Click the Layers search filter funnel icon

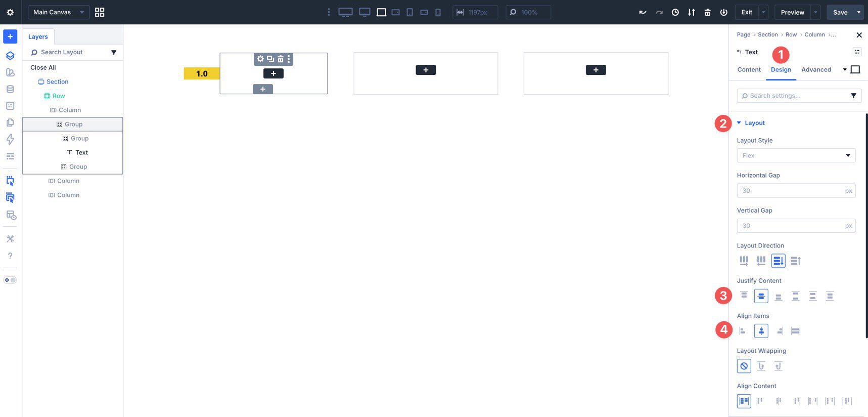tap(114, 52)
